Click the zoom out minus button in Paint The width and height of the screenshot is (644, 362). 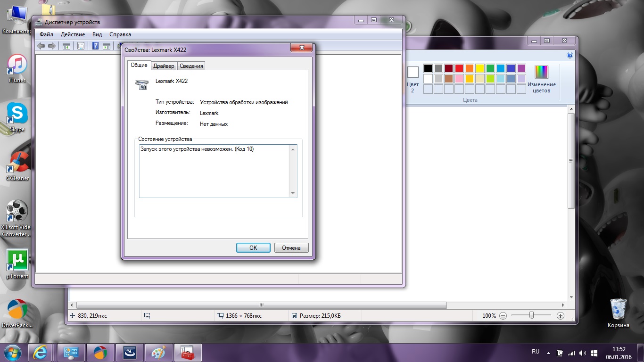click(503, 316)
